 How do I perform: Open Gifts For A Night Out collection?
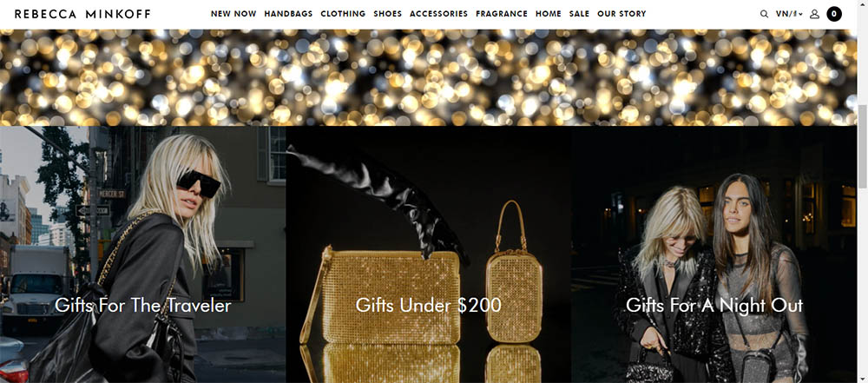point(714,254)
